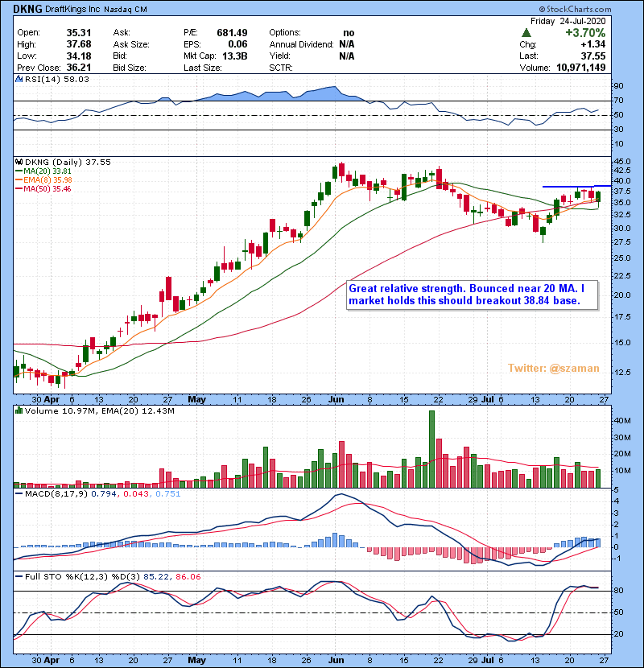Click the Open value 35.31
Viewport: 644px width, 668px height.
click(x=79, y=33)
